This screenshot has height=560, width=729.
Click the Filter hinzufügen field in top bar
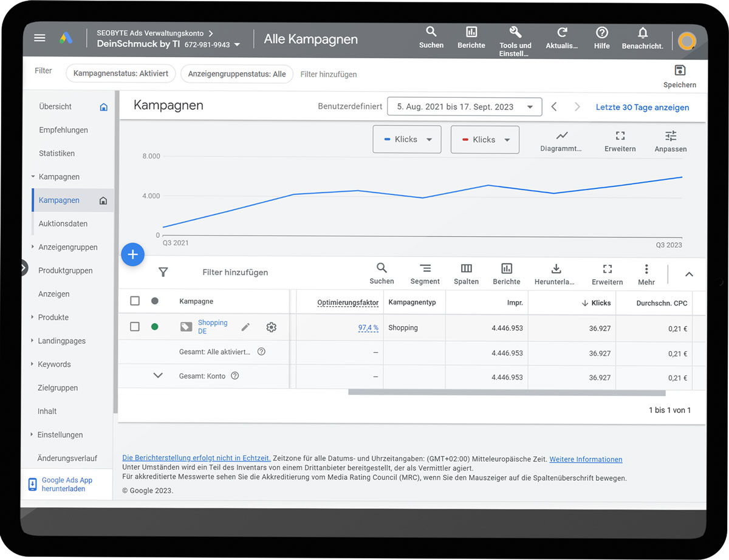(329, 74)
